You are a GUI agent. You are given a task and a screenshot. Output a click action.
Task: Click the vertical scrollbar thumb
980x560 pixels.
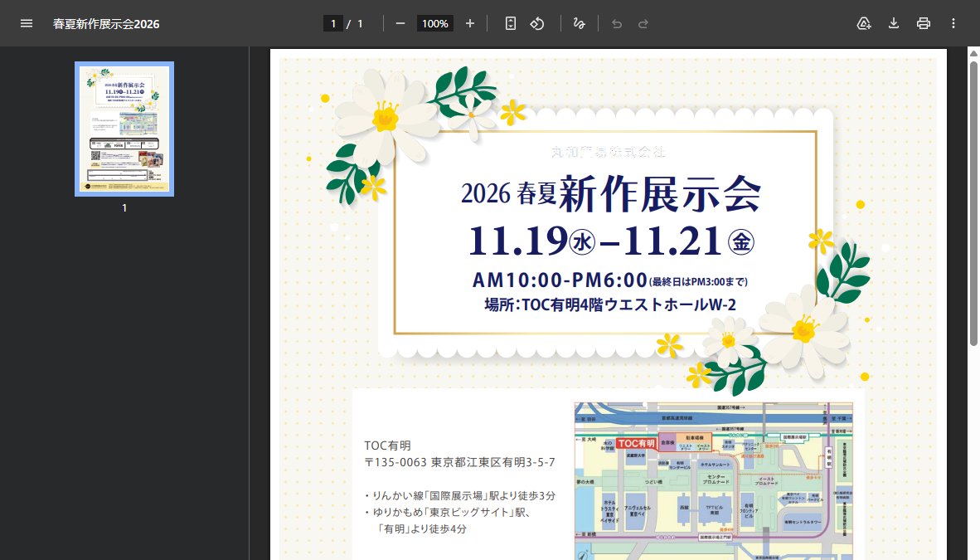973,202
